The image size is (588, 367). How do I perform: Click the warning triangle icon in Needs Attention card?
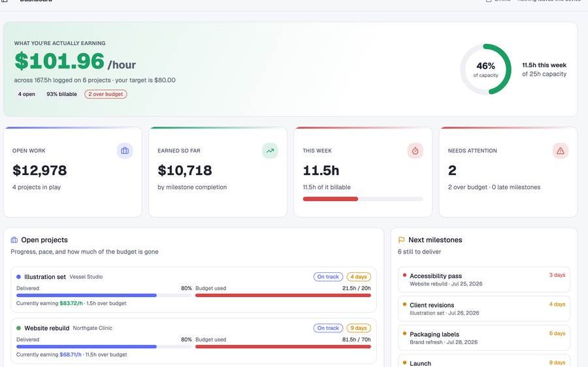pyautogui.click(x=561, y=151)
